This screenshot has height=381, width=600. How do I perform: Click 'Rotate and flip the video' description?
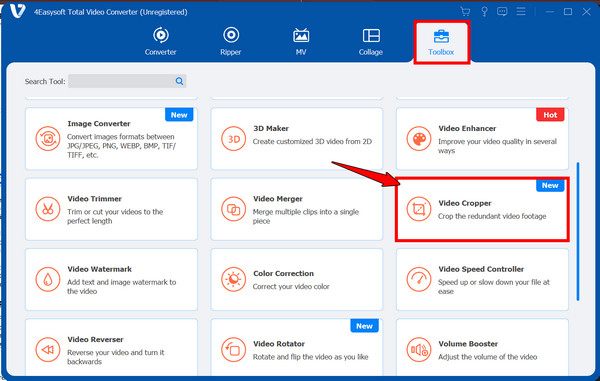pyautogui.click(x=310, y=357)
